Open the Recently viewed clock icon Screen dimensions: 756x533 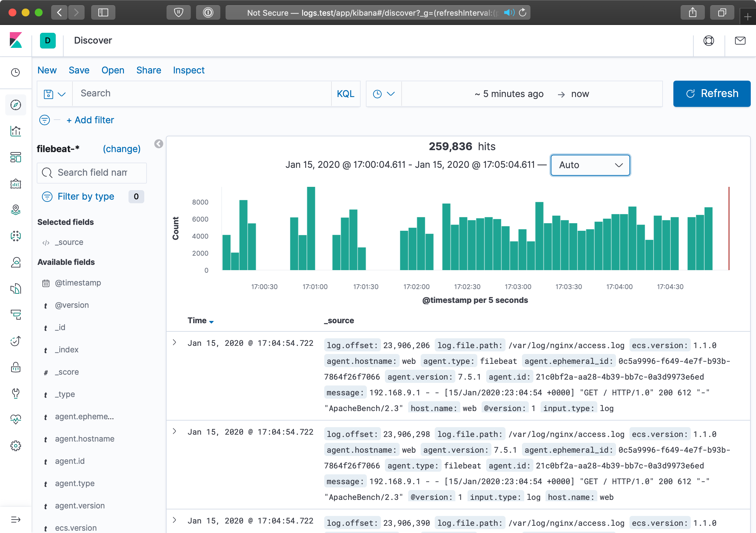pos(15,72)
